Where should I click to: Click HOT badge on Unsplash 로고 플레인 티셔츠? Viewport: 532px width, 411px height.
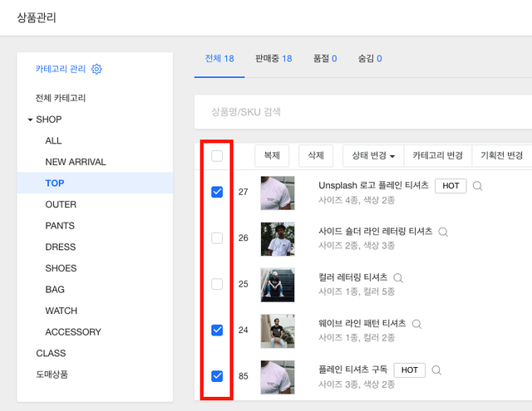tap(451, 186)
